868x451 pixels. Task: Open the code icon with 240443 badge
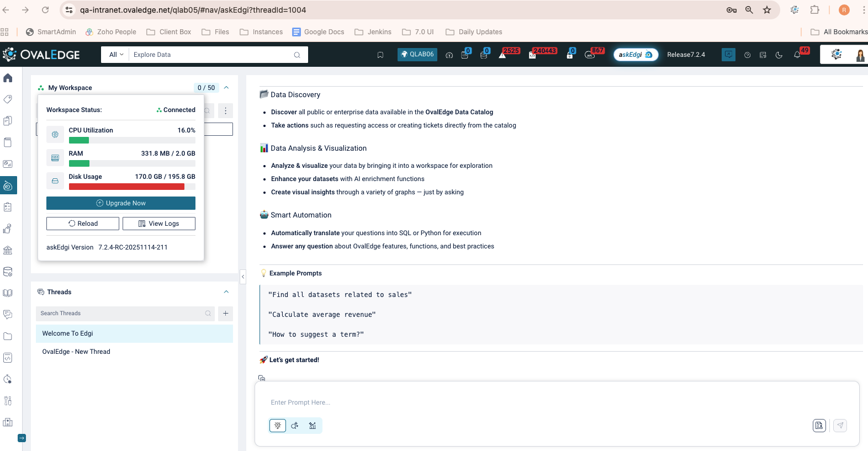pos(532,55)
